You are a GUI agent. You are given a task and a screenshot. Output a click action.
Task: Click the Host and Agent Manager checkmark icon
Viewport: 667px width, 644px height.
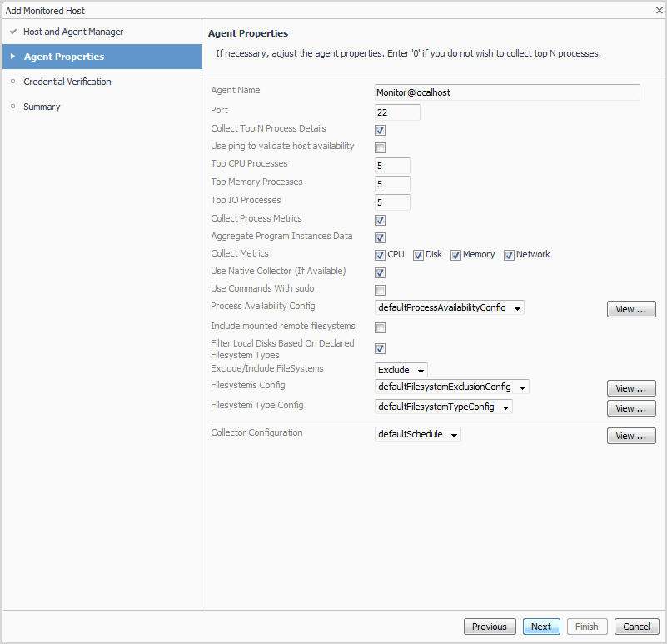pyautogui.click(x=12, y=32)
